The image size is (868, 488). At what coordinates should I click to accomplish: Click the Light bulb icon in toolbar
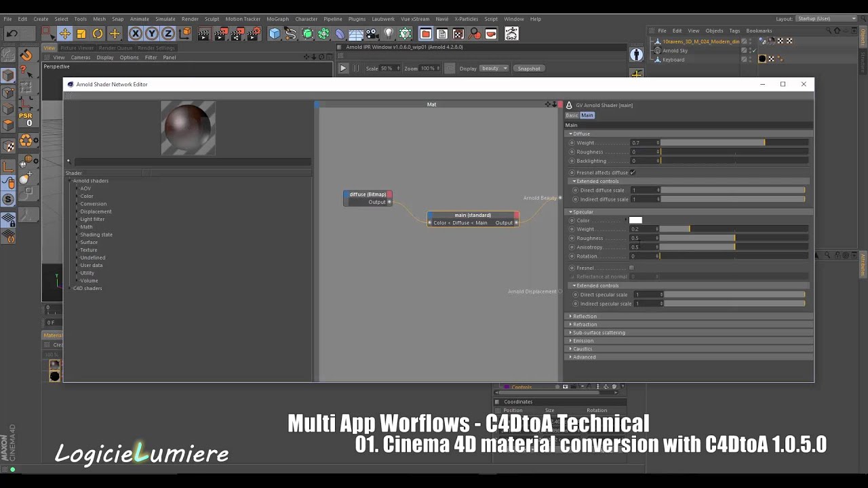coord(389,33)
